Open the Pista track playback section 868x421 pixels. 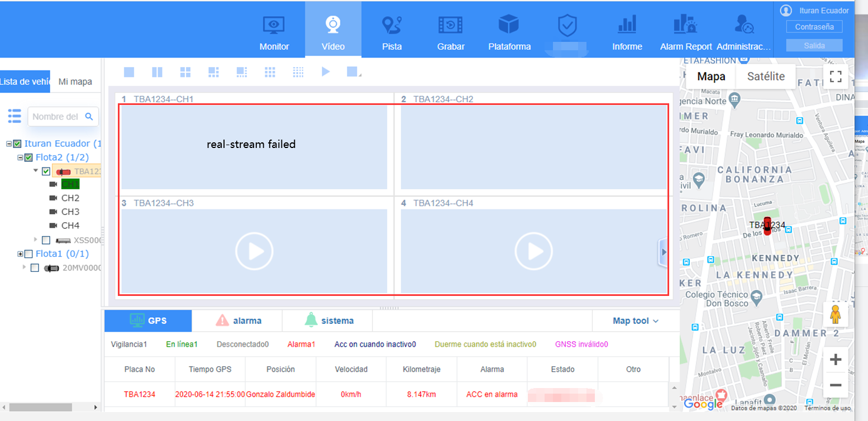point(392,32)
